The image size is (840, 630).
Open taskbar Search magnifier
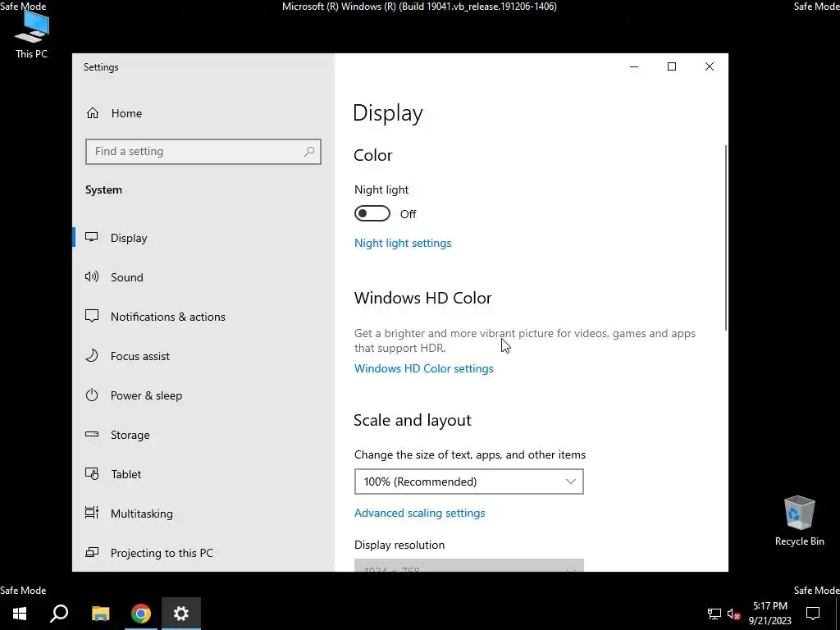[x=59, y=614]
